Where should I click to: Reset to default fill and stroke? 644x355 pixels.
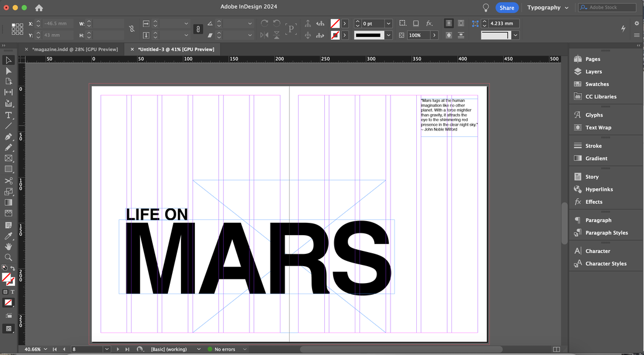5,268
